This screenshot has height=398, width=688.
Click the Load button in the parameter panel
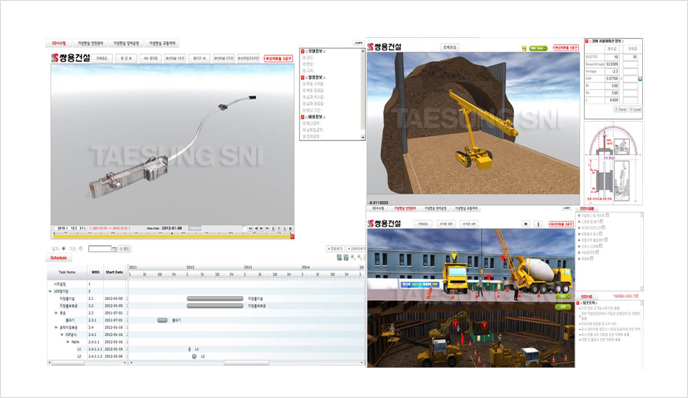(635, 109)
